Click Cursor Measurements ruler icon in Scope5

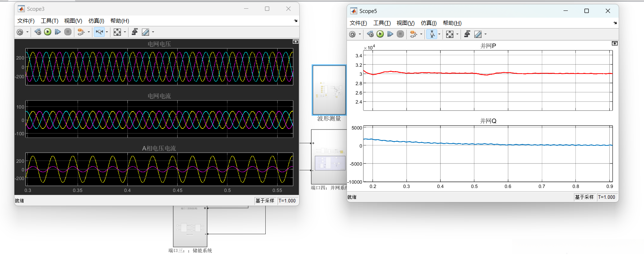tap(478, 34)
